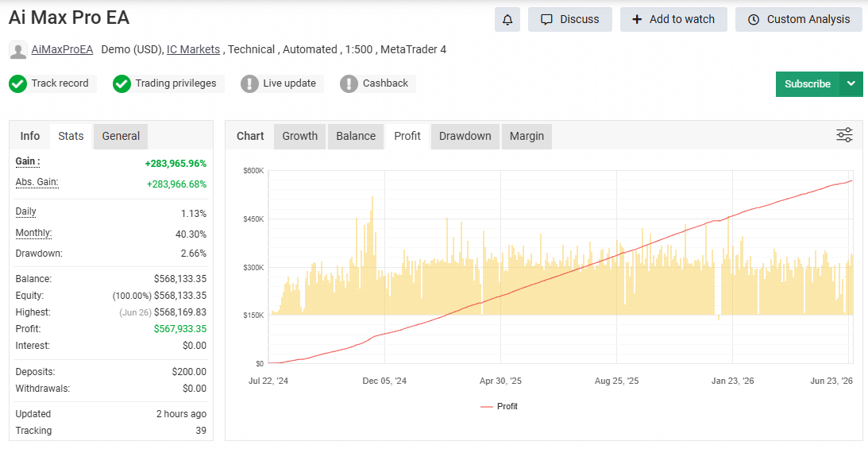Click the Trading privileges label

[176, 83]
